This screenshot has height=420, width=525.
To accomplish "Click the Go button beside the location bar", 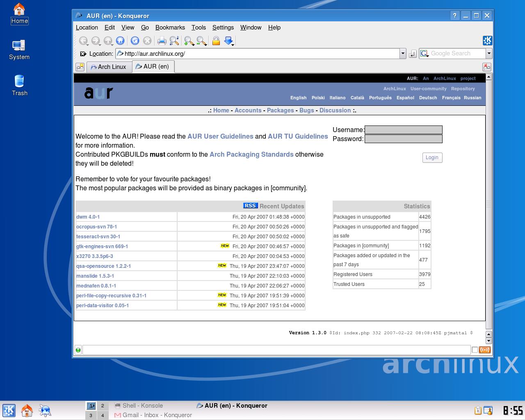I will (413, 54).
